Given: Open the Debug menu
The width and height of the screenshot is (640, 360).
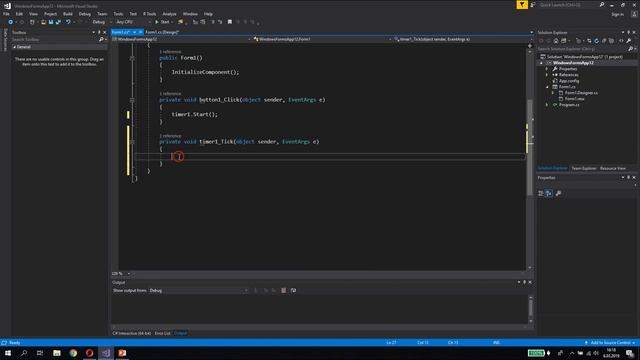Looking at the screenshot, I should pyautogui.click(x=84, y=14).
